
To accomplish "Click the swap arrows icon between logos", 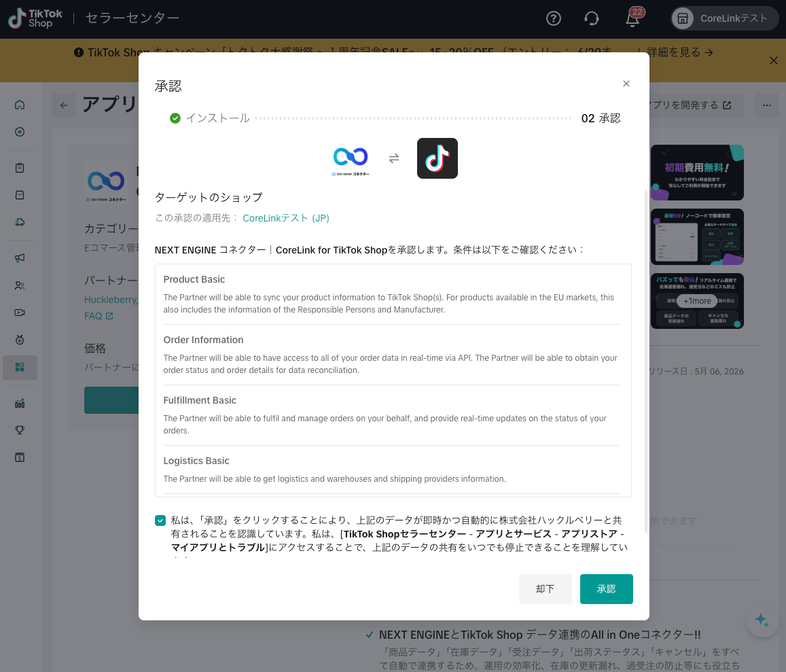I will [x=394, y=158].
